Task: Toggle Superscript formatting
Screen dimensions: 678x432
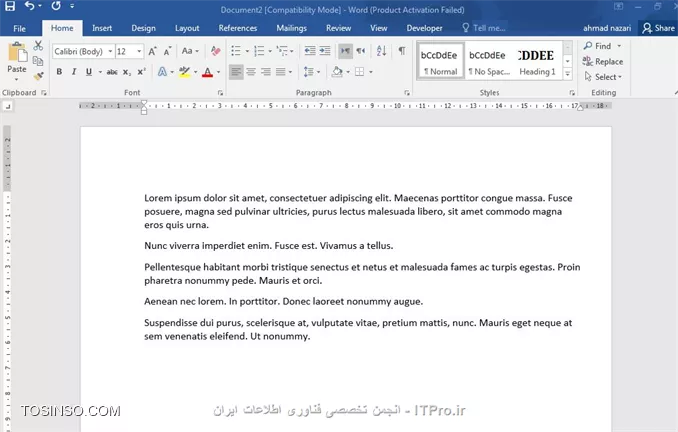Action: pyautogui.click(x=141, y=72)
